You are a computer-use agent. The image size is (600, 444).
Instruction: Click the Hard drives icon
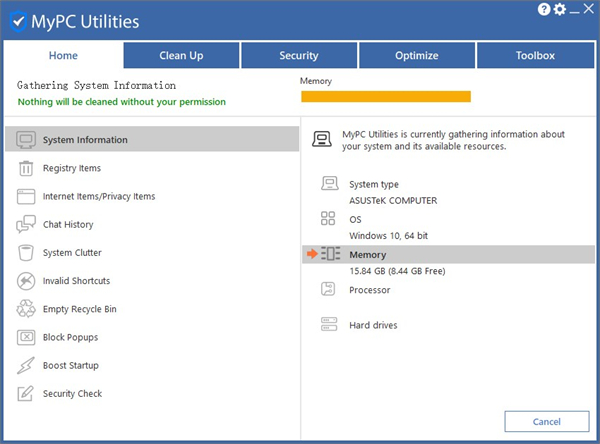click(329, 325)
